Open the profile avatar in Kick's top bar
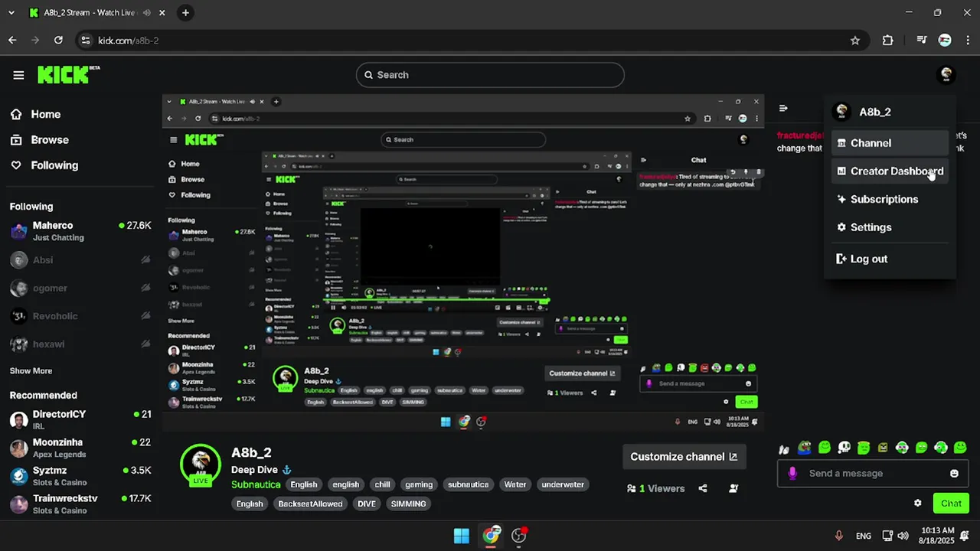The image size is (980, 551). 946,74
